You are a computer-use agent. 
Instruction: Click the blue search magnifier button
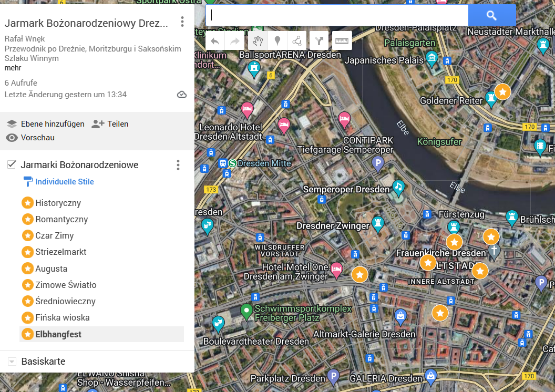(x=491, y=15)
